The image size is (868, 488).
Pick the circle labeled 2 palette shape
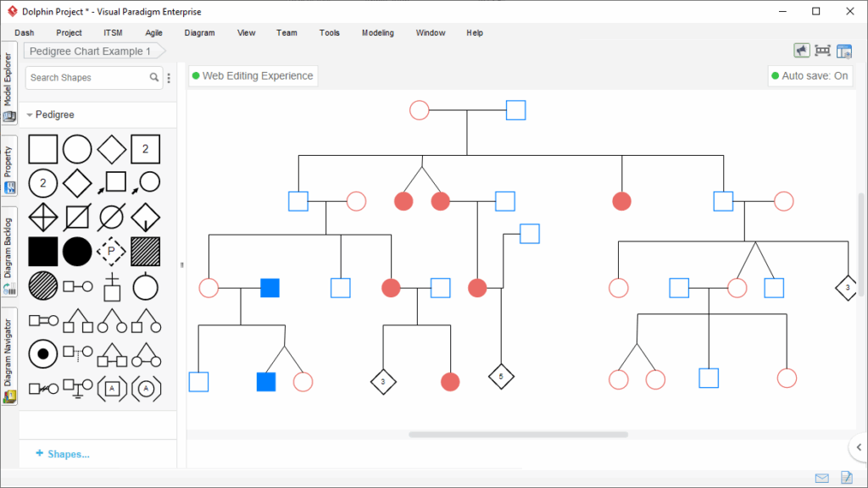(42, 183)
